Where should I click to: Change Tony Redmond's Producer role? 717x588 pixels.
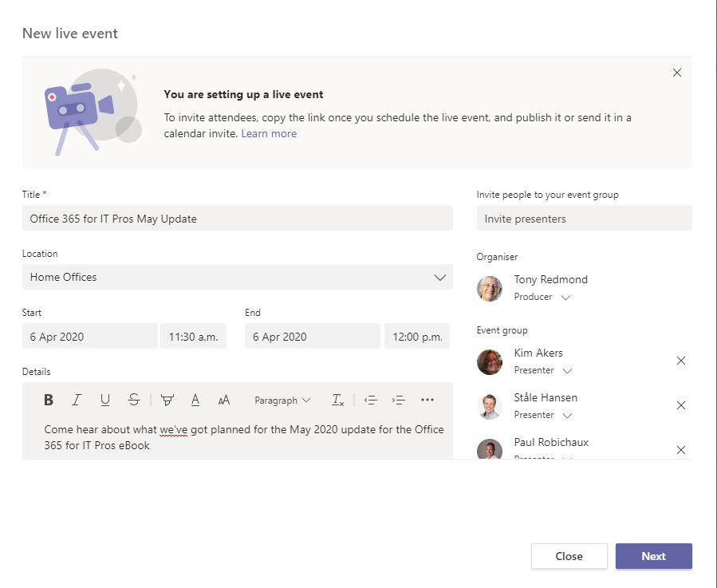click(542, 297)
